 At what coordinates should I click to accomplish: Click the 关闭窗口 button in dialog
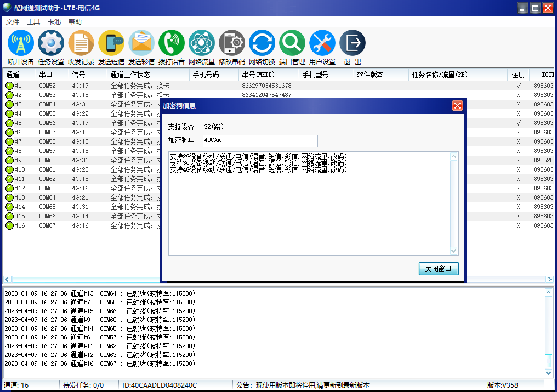(x=439, y=269)
